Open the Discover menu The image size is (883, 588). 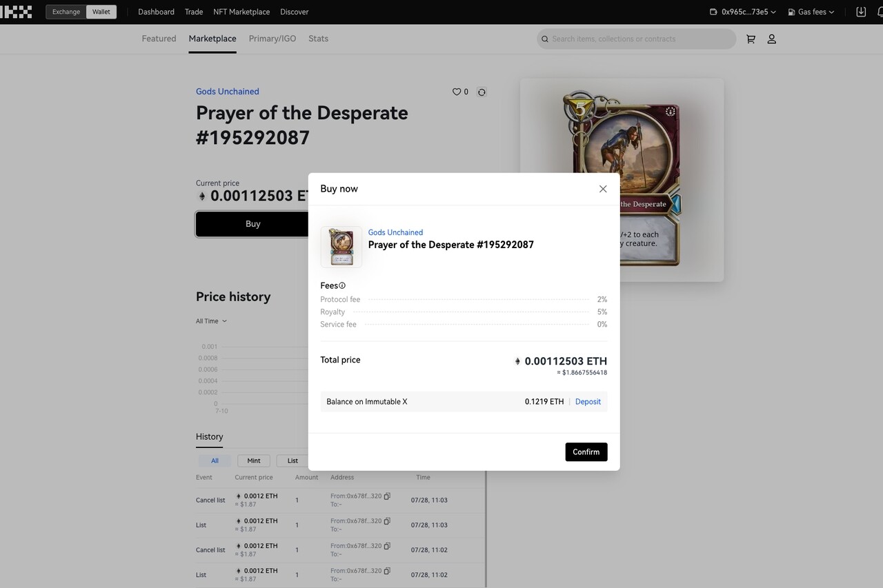tap(295, 12)
